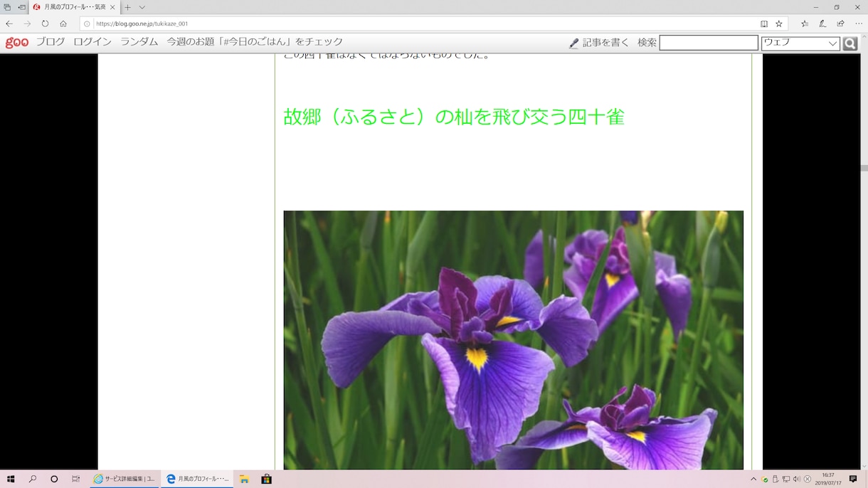Expand the tab preview chevron
The width and height of the screenshot is (868, 488).
click(142, 7)
